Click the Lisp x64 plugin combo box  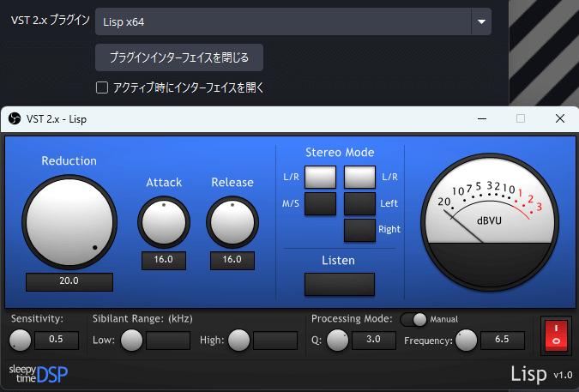pyautogui.click(x=283, y=21)
